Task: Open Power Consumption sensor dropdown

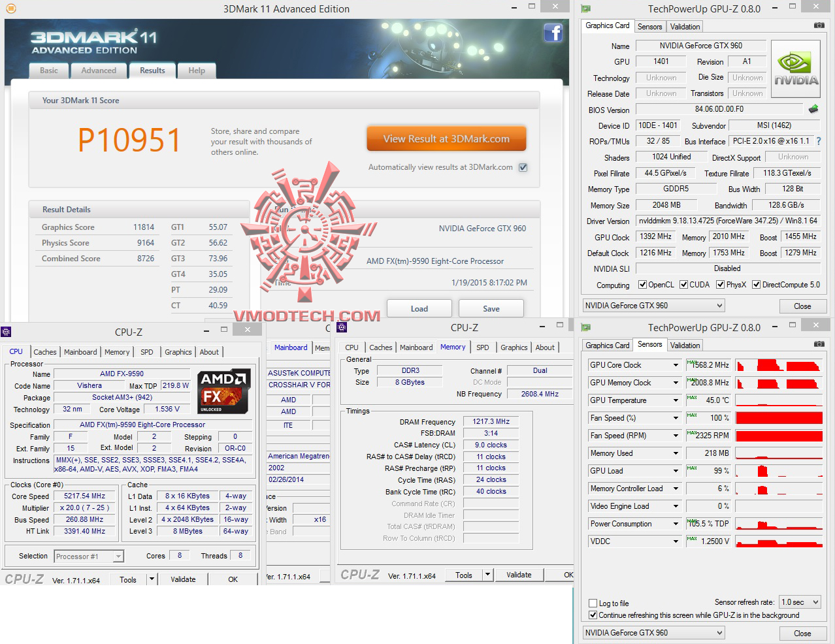Action: [x=676, y=524]
